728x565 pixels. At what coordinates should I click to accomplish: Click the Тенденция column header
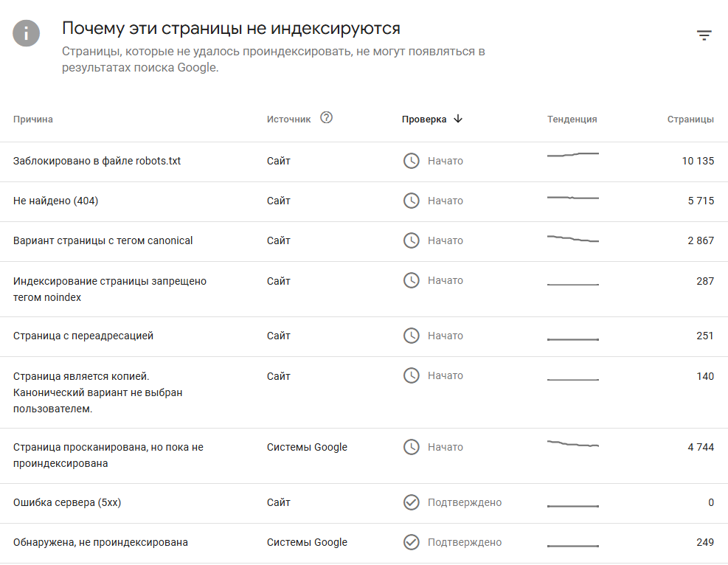coord(572,119)
